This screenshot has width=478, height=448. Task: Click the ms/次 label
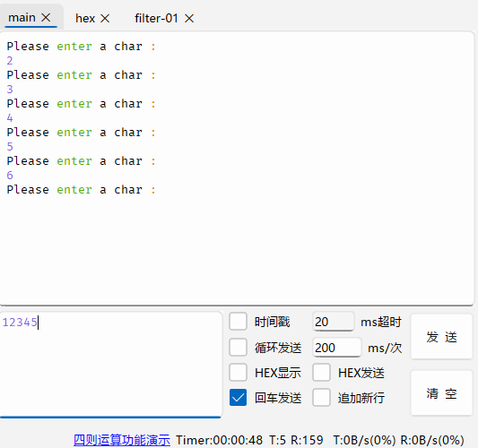[385, 348]
